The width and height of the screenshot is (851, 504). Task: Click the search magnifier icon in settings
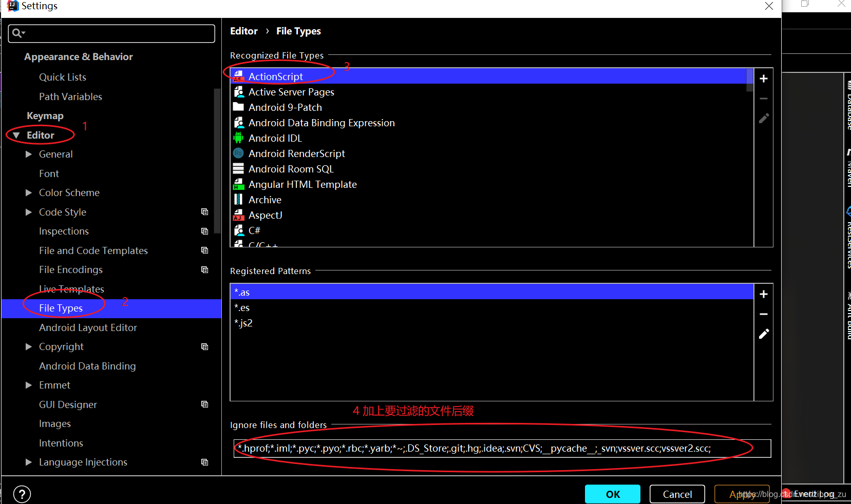(18, 33)
